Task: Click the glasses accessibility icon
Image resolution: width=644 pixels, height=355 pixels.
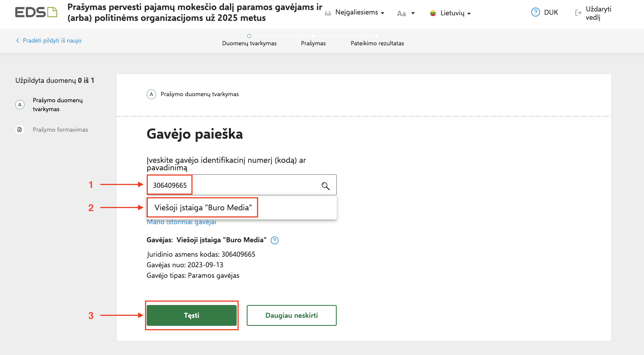Action: tap(328, 13)
